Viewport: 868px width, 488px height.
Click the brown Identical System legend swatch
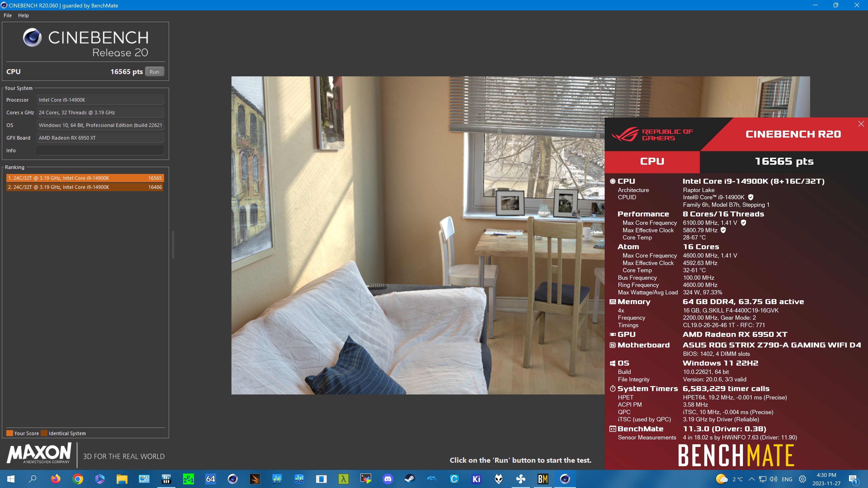point(44,433)
